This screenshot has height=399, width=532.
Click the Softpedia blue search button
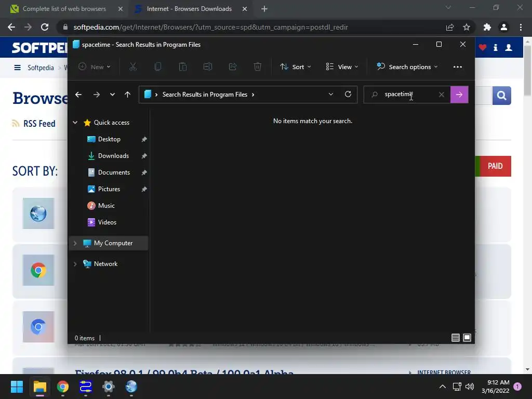pos(501,96)
